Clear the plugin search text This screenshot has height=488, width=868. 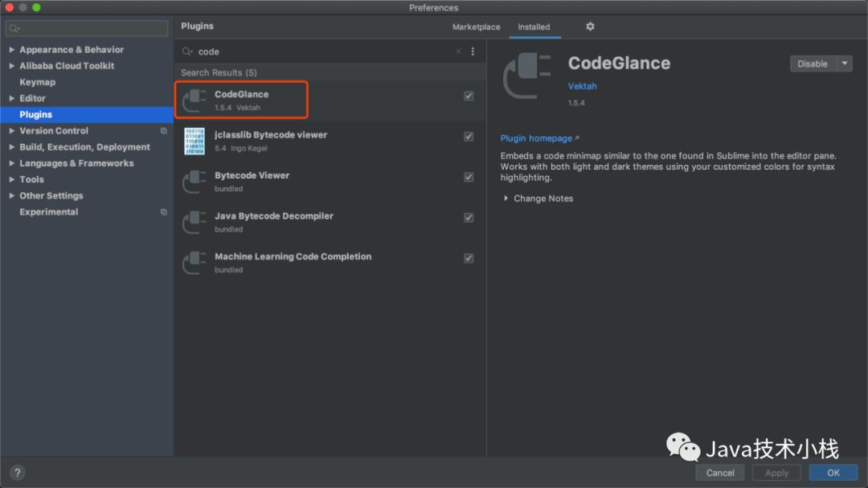tap(459, 51)
